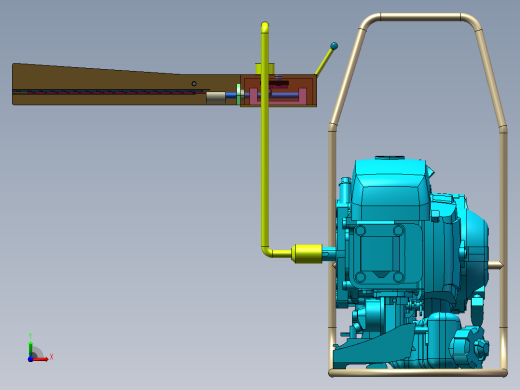The width and height of the screenshot is (520, 390).
Task: Click the green Y axis of the triad
Action: [31, 348]
